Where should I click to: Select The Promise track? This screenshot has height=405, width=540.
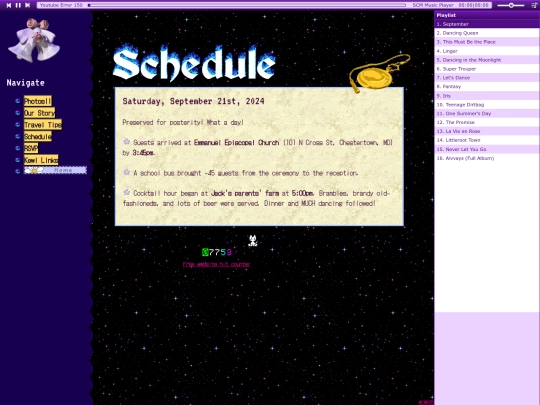click(x=487, y=122)
